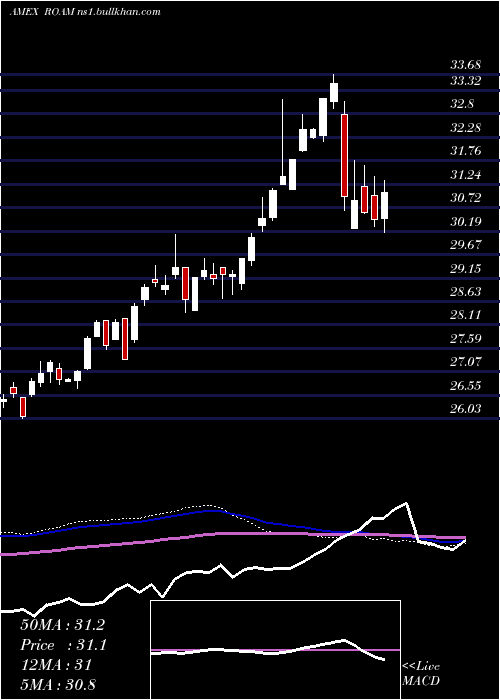Click the 29.67 price level label
Image resolution: width=500 pixels, height=700 pixels.
(x=466, y=245)
